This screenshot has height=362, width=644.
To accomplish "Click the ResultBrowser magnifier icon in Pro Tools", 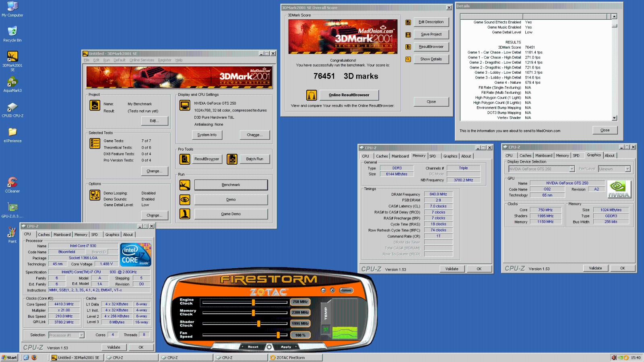I will click(185, 159).
